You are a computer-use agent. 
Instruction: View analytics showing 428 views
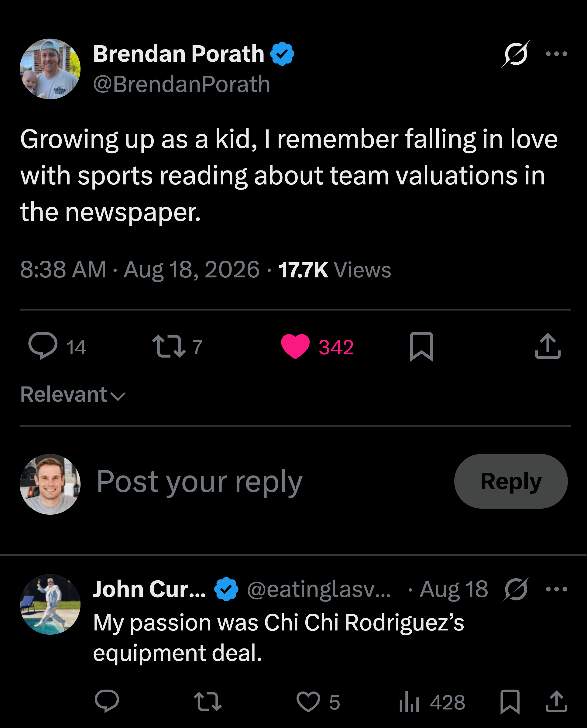tap(432, 702)
